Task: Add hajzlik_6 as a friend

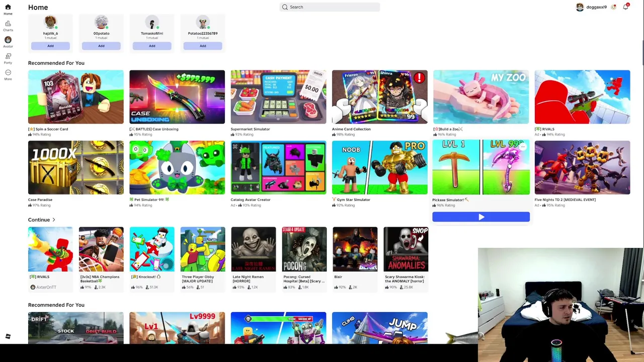Action: (50, 46)
